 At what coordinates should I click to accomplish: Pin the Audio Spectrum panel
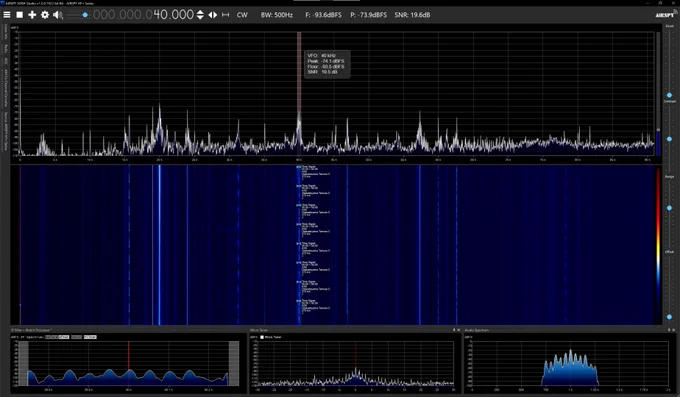click(669, 330)
